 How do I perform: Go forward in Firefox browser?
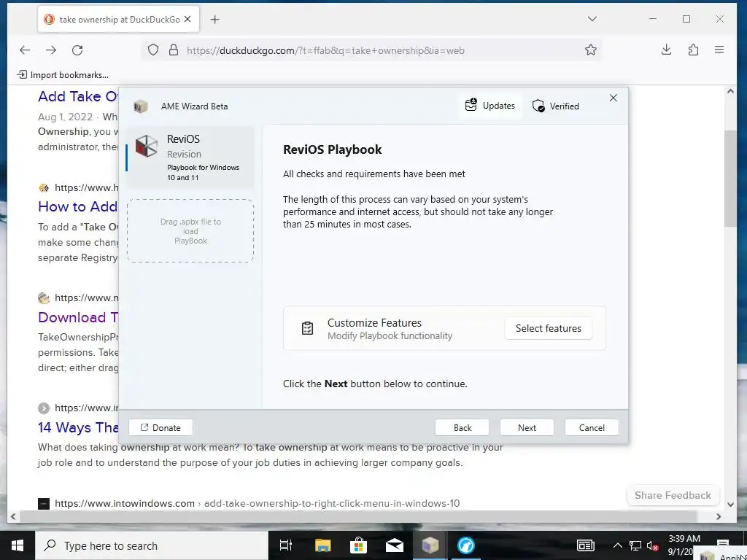(51, 50)
